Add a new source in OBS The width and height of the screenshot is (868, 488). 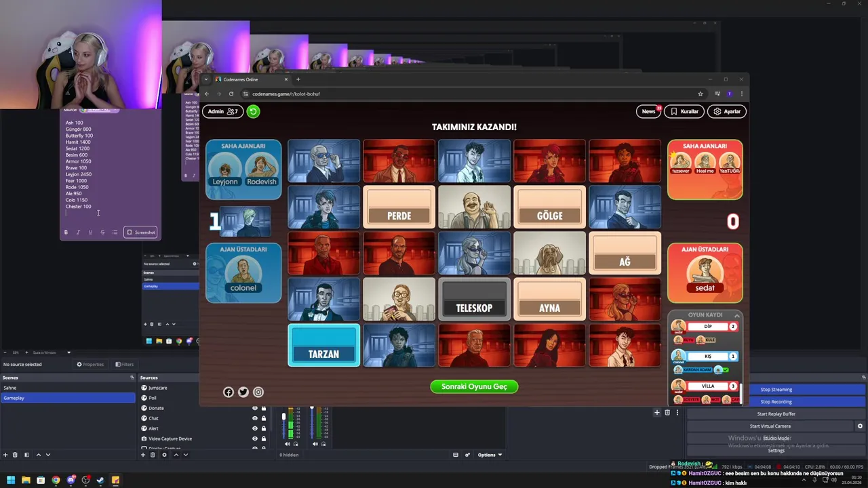(143, 455)
